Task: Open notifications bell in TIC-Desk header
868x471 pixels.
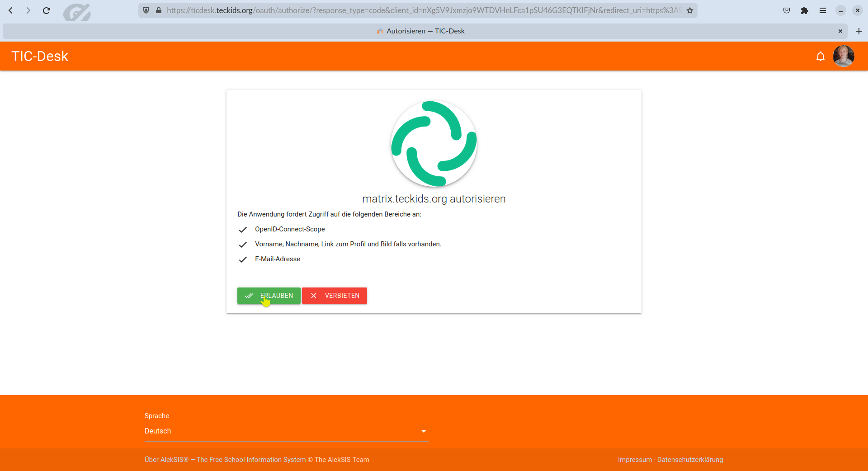Action: click(x=821, y=57)
